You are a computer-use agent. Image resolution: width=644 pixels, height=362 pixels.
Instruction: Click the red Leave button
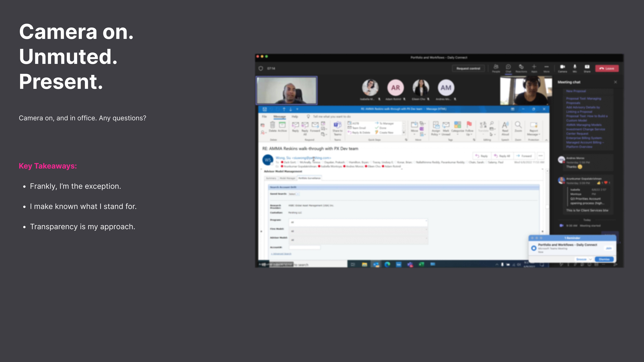tap(607, 68)
